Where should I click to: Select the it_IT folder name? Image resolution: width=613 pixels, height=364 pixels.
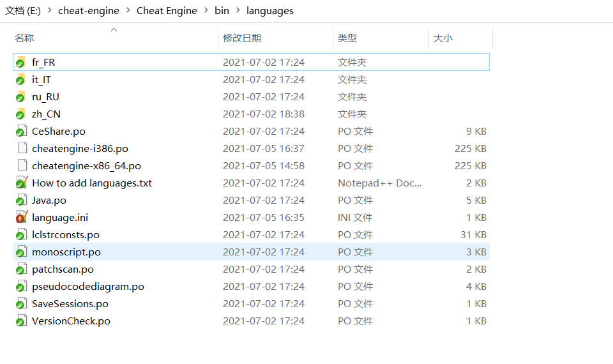pyautogui.click(x=41, y=79)
